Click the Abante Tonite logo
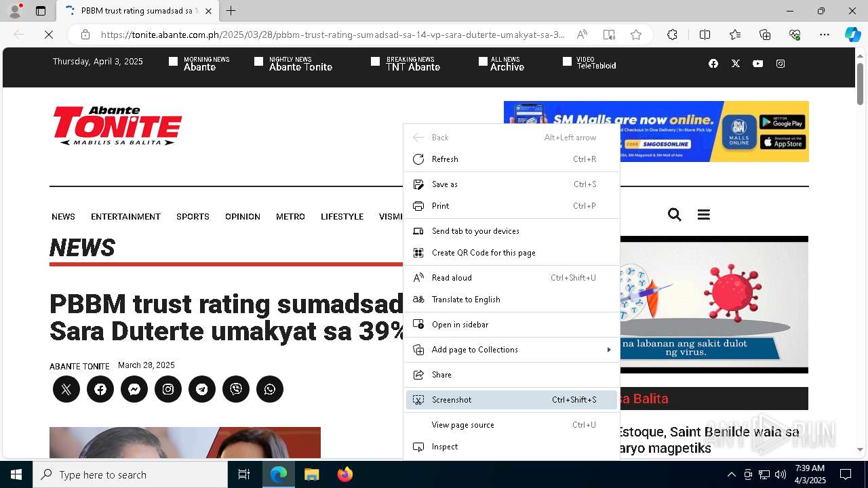 pos(117,125)
